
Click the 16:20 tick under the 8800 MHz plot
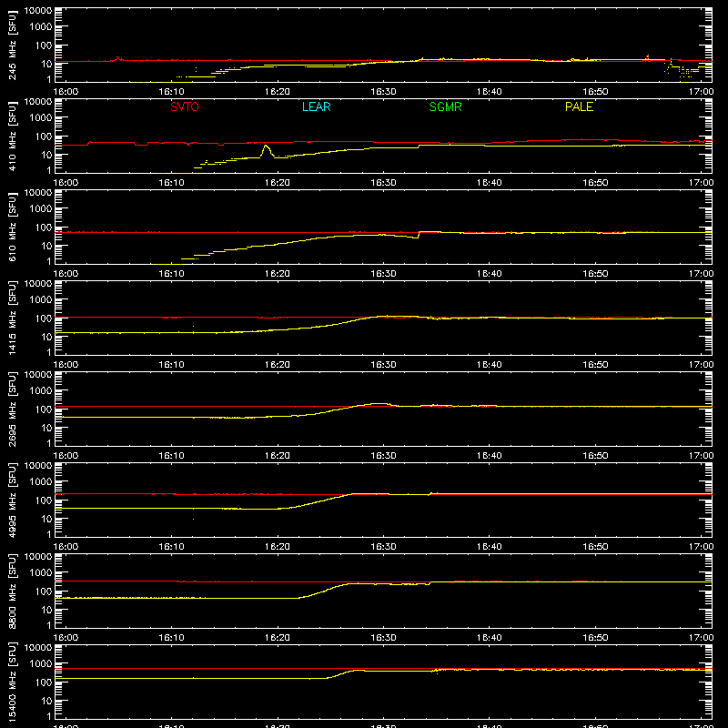278,638
